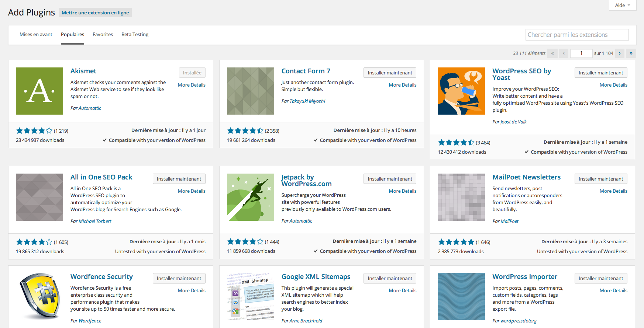The width and height of the screenshot is (644, 328).
Task: Click the Jetpack plugin icon
Action: (x=251, y=197)
